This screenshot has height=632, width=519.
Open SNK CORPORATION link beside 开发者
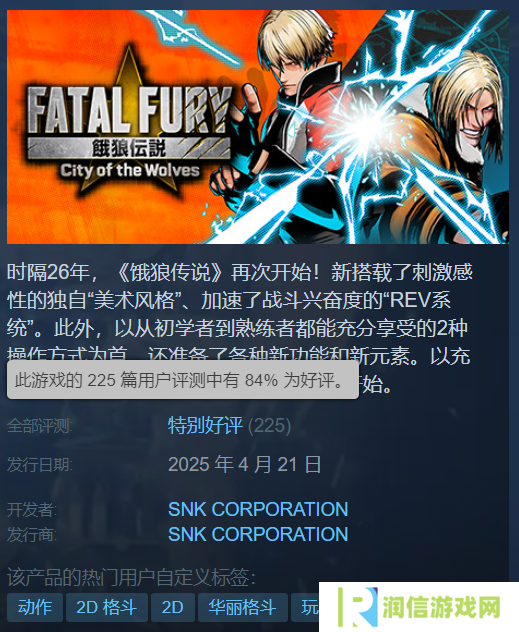tap(258, 509)
